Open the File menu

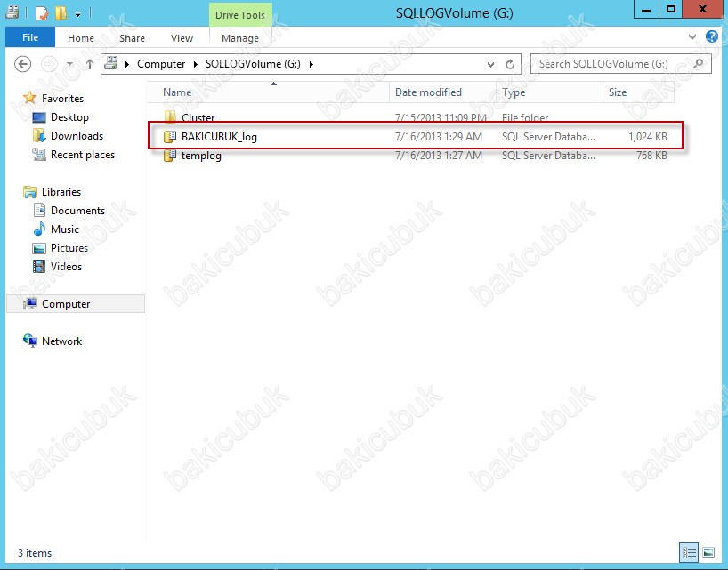coord(30,37)
